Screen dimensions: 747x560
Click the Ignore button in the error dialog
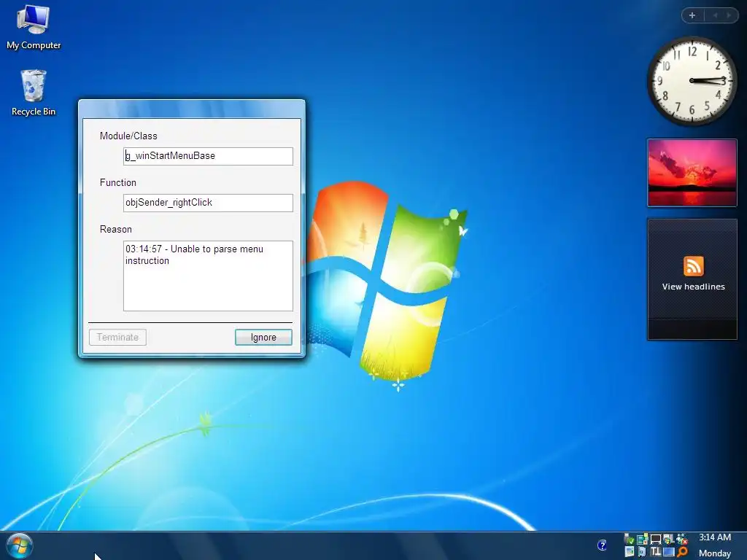pos(263,337)
